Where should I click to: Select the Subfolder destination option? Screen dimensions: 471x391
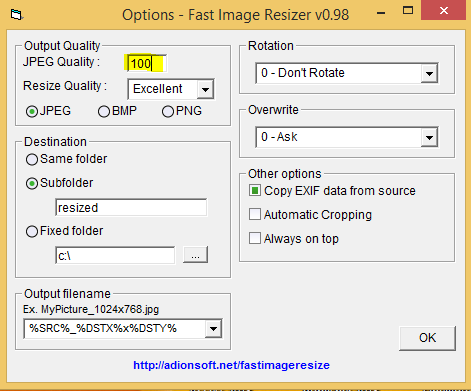(32, 183)
